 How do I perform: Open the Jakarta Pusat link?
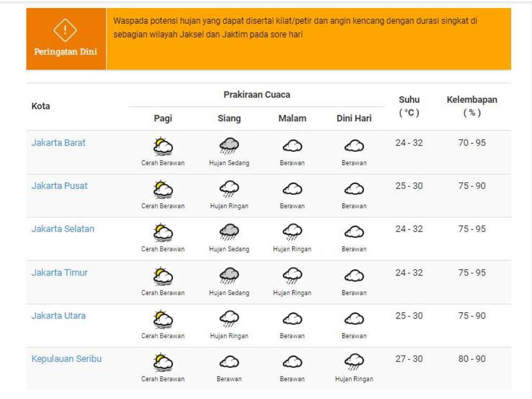coord(60,186)
